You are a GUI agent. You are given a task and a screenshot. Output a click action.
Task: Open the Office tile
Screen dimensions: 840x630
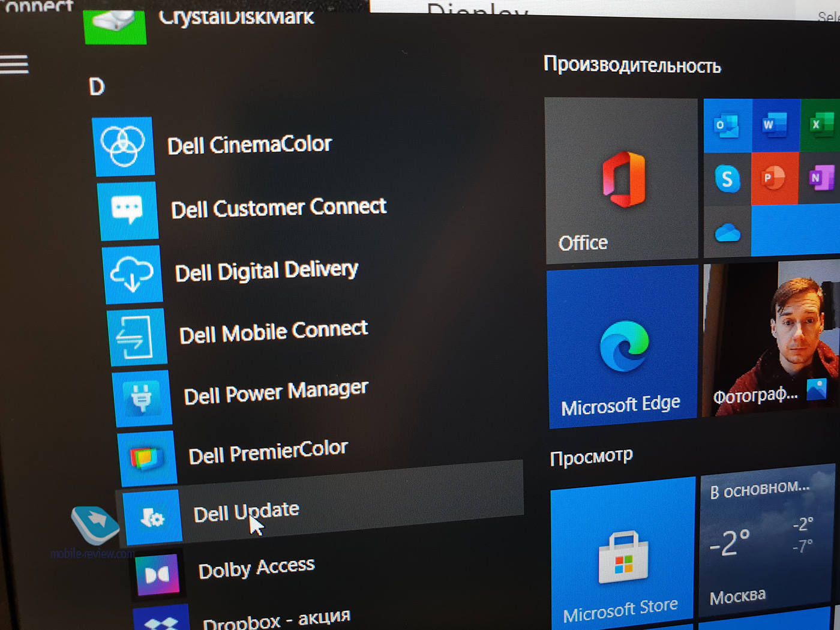tap(621, 181)
